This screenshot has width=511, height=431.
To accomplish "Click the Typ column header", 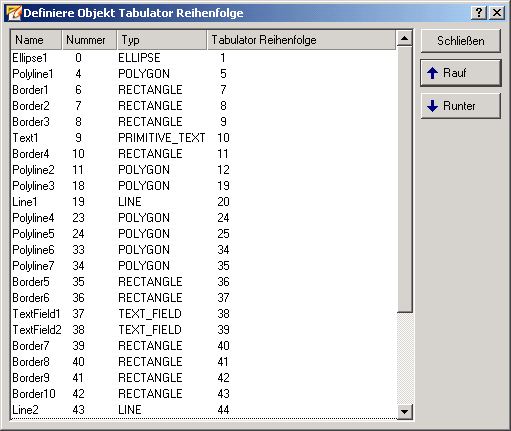I will (162, 40).
